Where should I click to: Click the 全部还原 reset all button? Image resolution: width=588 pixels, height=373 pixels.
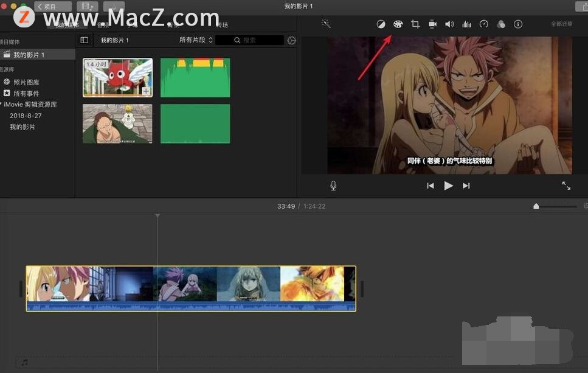[x=561, y=24]
